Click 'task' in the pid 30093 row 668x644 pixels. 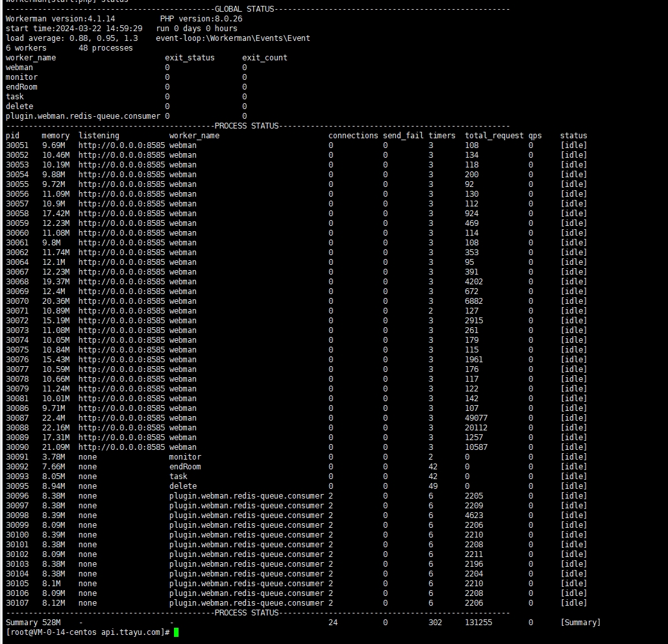(x=178, y=477)
